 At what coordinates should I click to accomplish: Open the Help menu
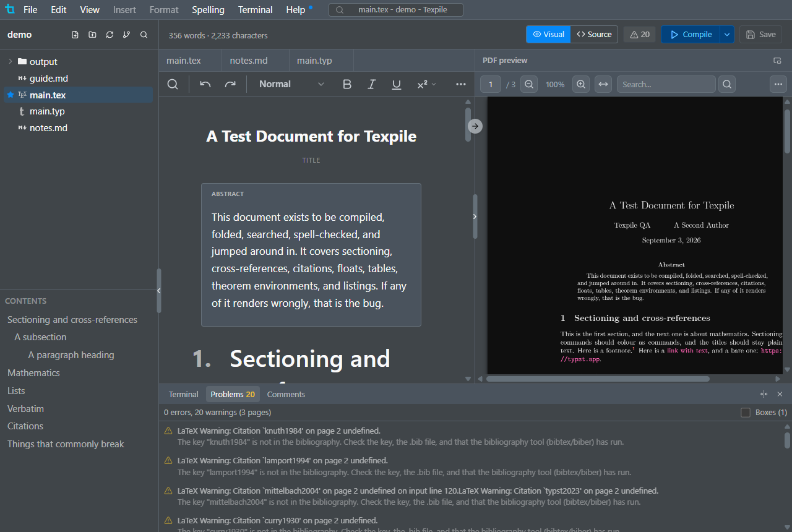(296, 10)
